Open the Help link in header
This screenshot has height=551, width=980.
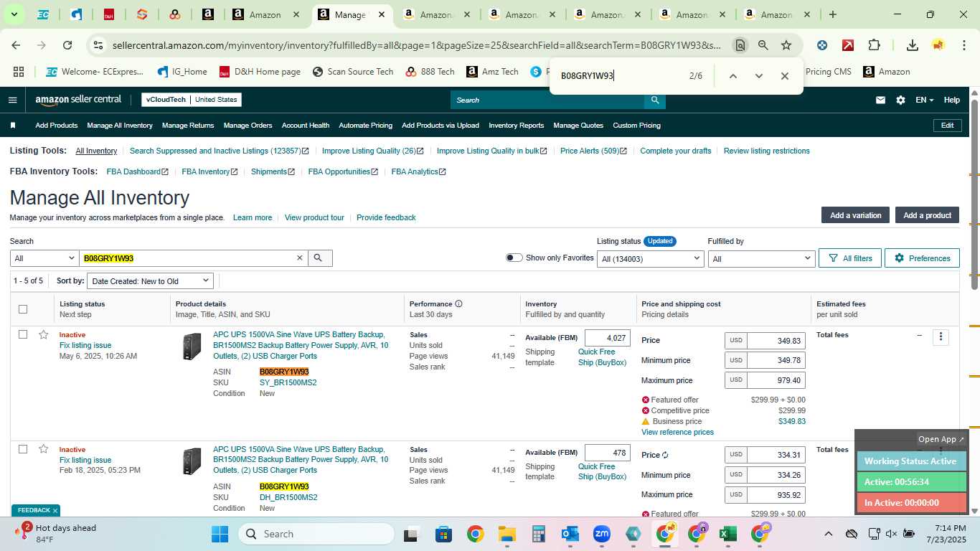951,100
